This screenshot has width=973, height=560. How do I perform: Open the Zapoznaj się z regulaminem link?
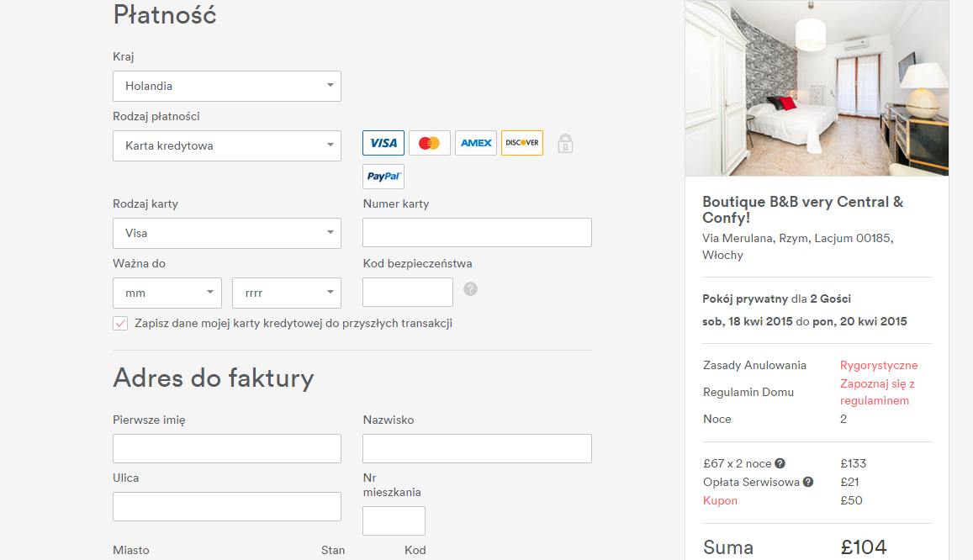point(877,392)
